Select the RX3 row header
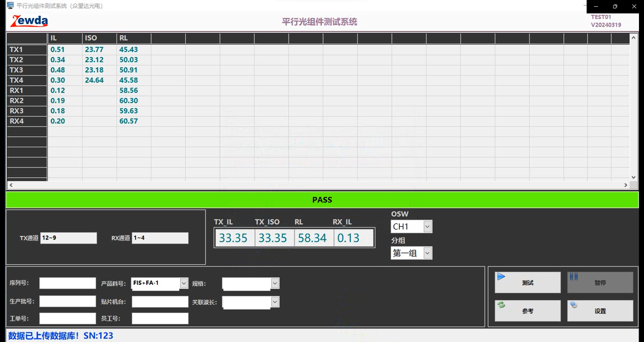The width and height of the screenshot is (644, 342). coord(27,111)
